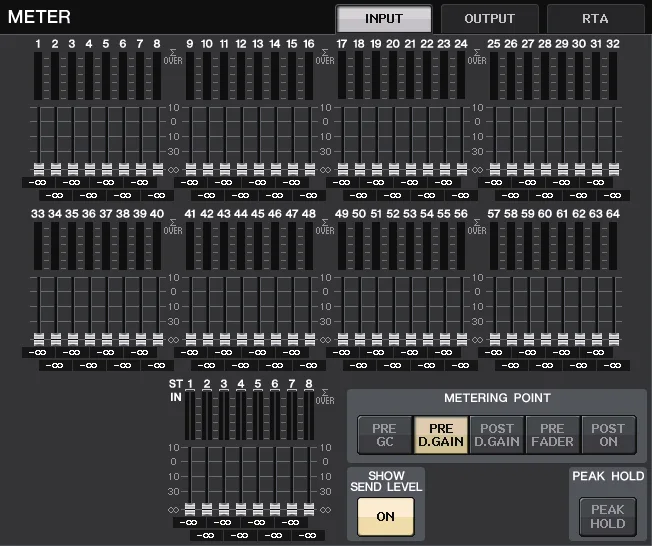The height and width of the screenshot is (546, 652).
Task: Click the ST IN 8 fader knob
Action: click(x=309, y=510)
